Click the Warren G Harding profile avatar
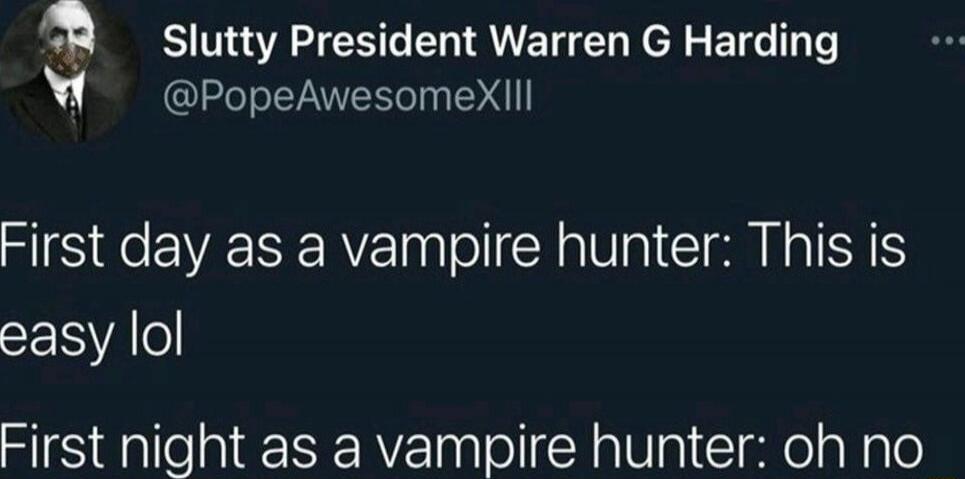This screenshot has height=479, width=965. coord(69,71)
